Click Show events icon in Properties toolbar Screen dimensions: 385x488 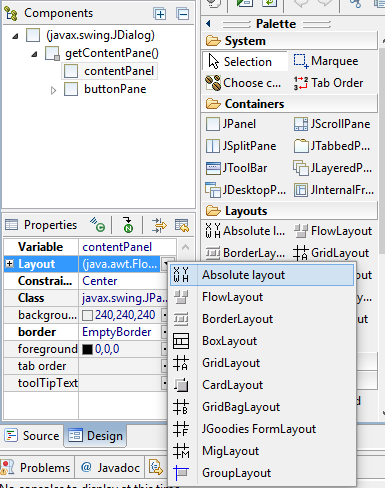pyautogui.click(x=97, y=225)
